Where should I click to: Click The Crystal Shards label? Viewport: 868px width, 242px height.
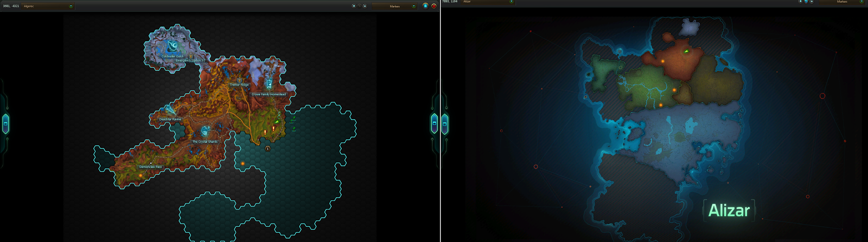click(205, 142)
